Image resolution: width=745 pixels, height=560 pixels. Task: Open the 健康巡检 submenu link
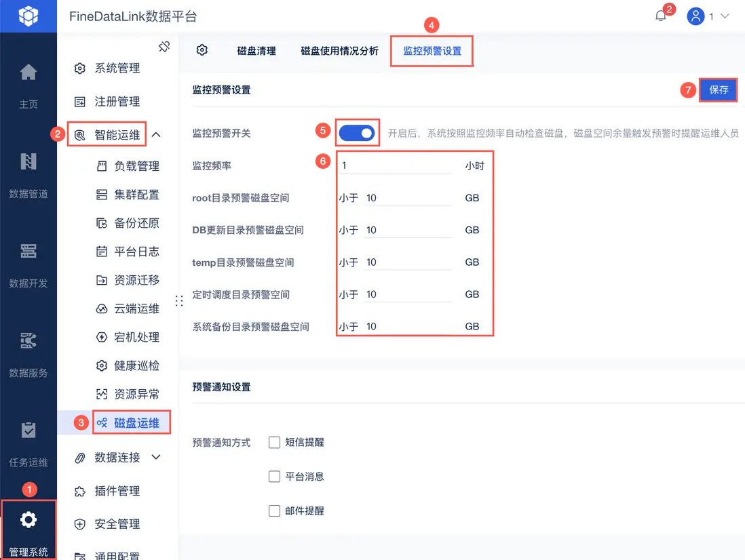point(136,365)
